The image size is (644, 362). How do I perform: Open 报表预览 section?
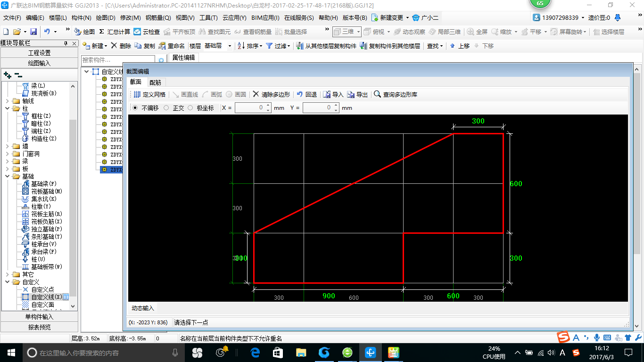39,327
